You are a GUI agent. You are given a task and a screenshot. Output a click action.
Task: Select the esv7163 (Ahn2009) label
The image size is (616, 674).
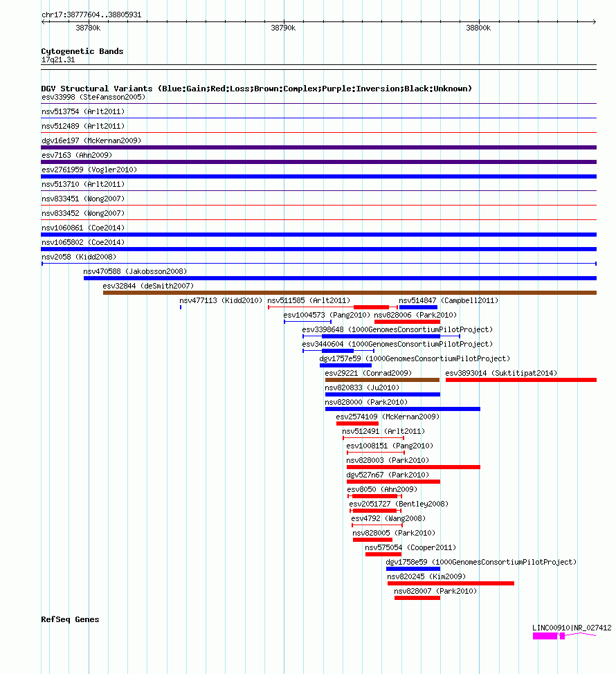77,155
